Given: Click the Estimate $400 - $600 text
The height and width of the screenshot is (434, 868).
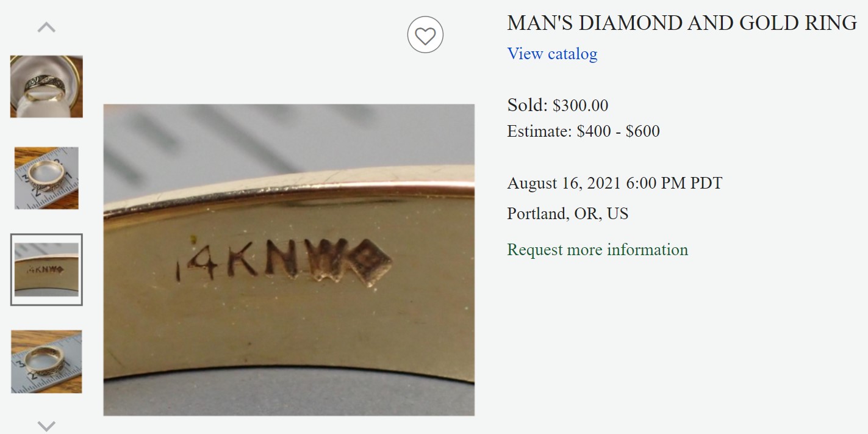Looking at the screenshot, I should tap(583, 131).
